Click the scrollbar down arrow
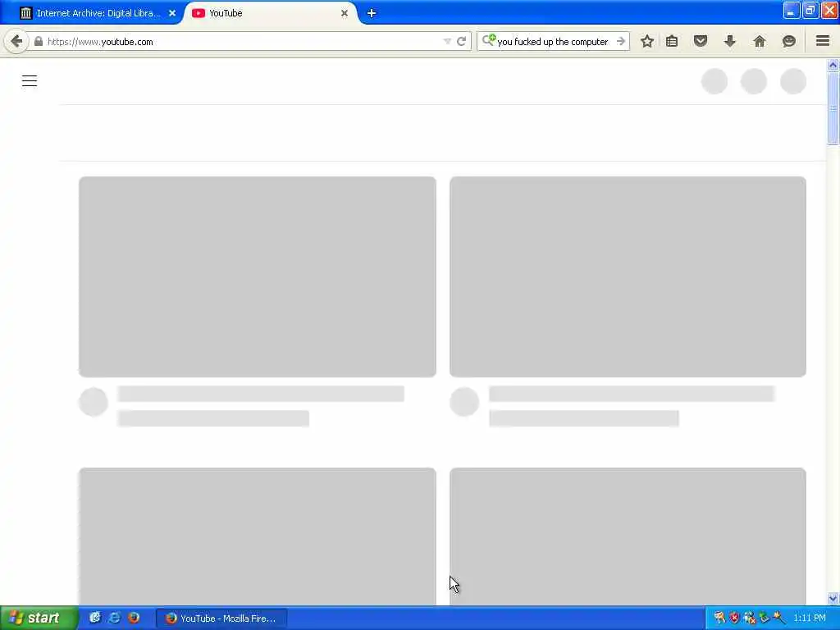Image resolution: width=840 pixels, height=630 pixels. point(833,598)
